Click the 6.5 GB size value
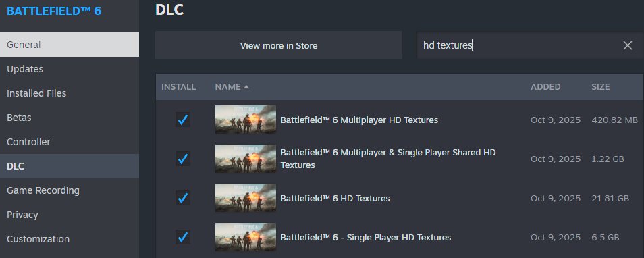Image resolution: width=644 pixels, height=258 pixels. (x=606, y=238)
